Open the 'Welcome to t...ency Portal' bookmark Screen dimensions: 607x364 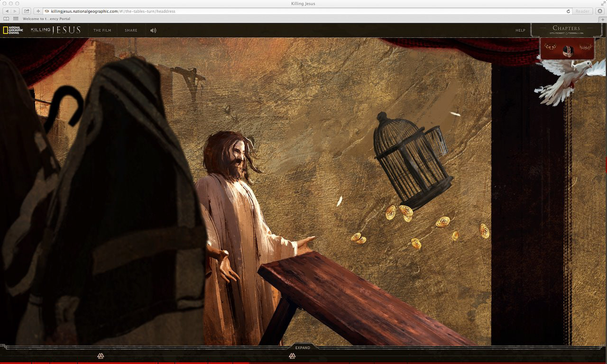[x=46, y=19]
